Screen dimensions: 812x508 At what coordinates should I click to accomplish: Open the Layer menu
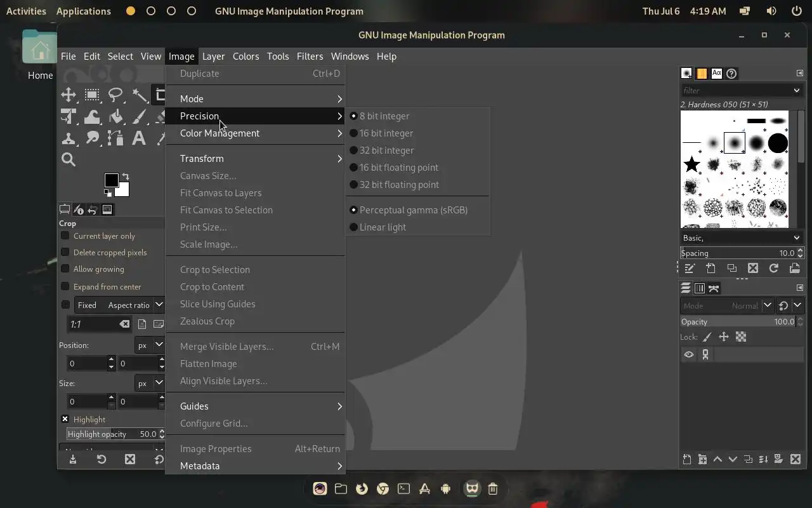[x=213, y=57]
